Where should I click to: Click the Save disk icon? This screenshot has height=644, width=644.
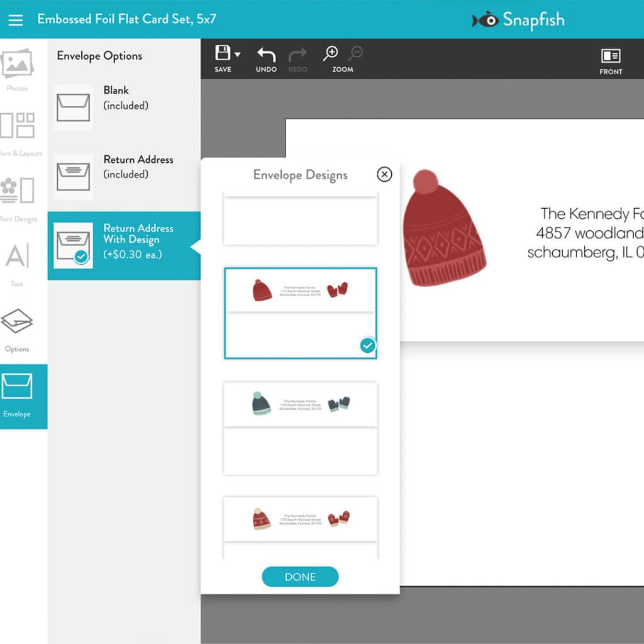pyautogui.click(x=222, y=53)
